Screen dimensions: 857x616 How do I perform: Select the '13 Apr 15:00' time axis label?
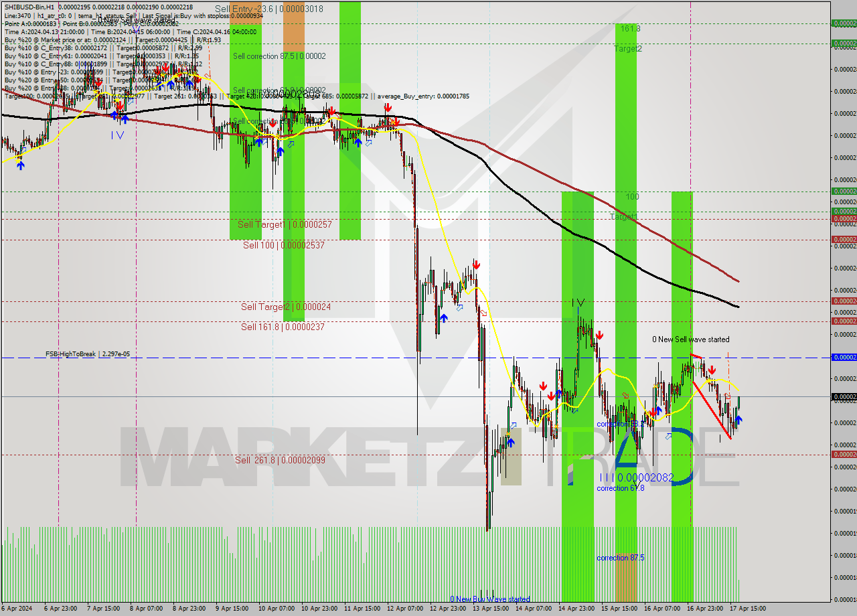pyautogui.click(x=490, y=609)
